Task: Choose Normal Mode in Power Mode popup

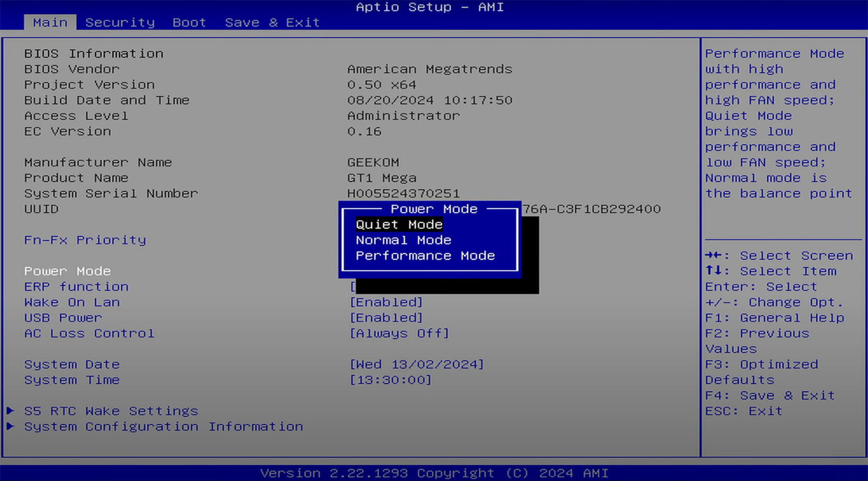Action: (x=404, y=240)
